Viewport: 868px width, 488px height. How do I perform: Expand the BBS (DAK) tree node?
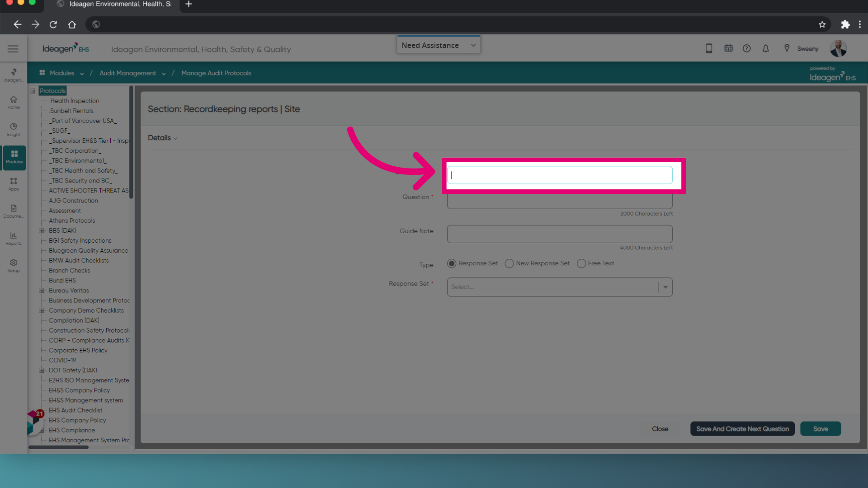pyautogui.click(x=42, y=230)
